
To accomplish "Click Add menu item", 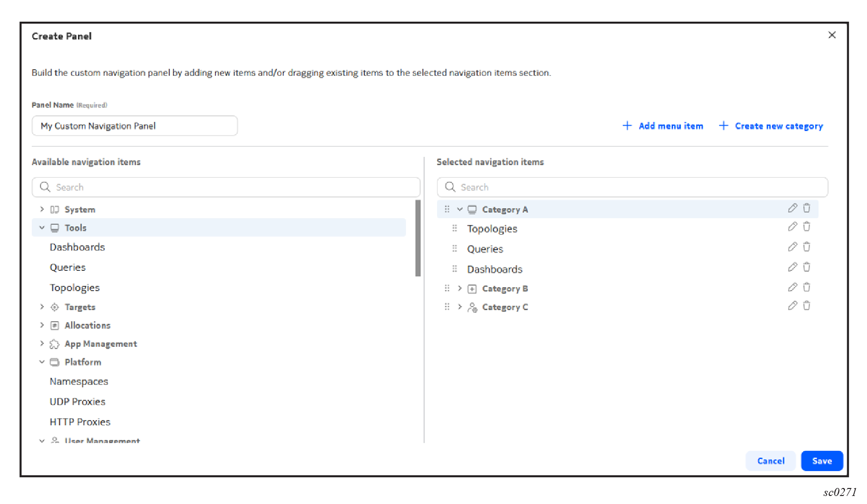I will [x=663, y=126].
